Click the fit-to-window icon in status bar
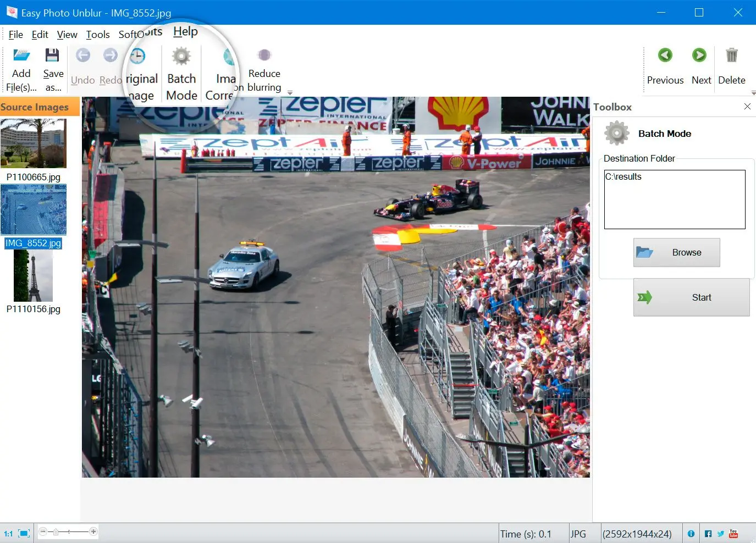The height and width of the screenshot is (543, 756). point(24,534)
